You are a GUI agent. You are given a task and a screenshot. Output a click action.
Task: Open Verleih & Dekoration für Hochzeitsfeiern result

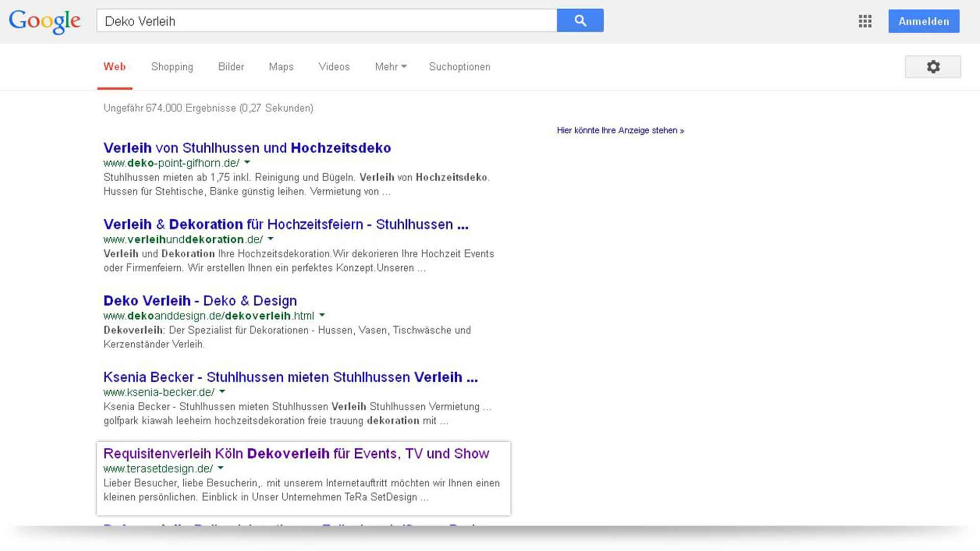[286, 224]
